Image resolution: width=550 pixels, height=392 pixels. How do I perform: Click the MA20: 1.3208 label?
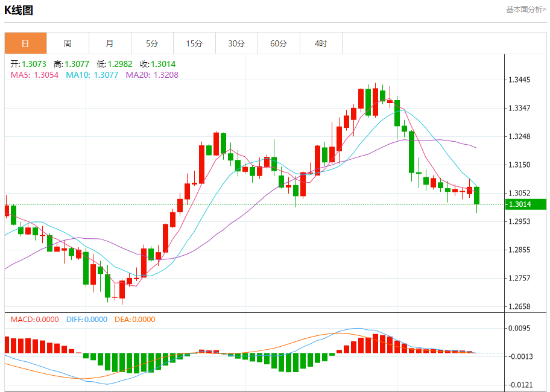(152, 75)
